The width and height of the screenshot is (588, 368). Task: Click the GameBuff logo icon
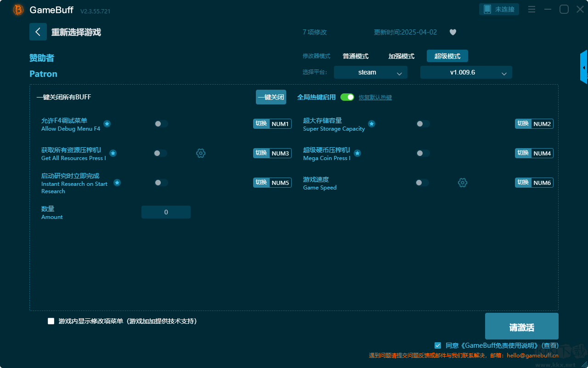pos(18,10)
